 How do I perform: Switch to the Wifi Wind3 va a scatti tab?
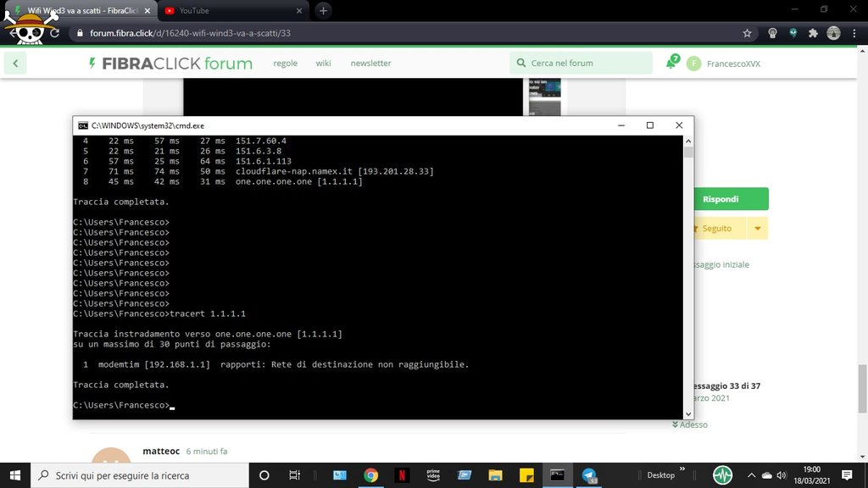82,10
